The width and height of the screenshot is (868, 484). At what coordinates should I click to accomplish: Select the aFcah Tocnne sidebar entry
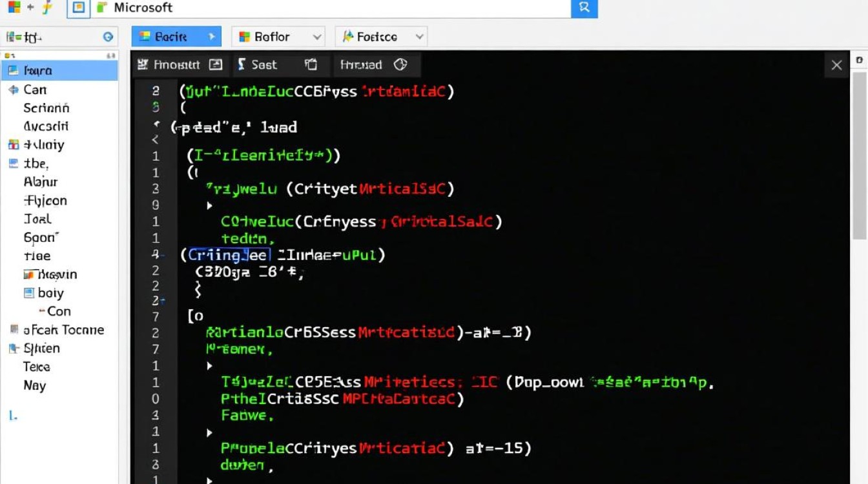coord(63,330)
